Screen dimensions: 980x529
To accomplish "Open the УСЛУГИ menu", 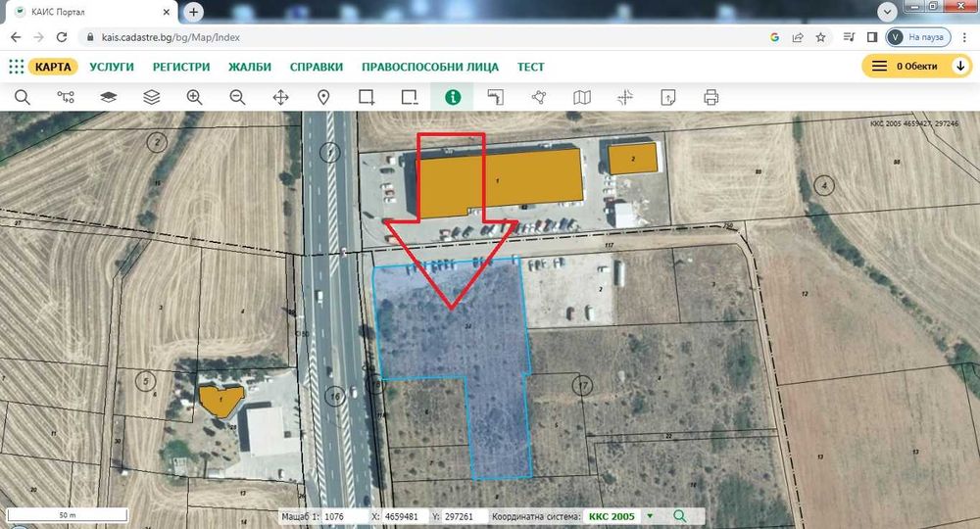I will tap(112, 67).
